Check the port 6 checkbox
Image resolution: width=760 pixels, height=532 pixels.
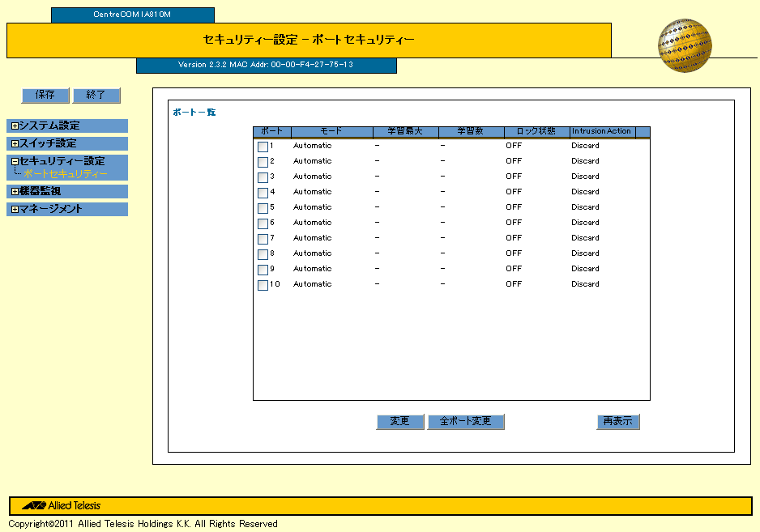click(263, 223)
